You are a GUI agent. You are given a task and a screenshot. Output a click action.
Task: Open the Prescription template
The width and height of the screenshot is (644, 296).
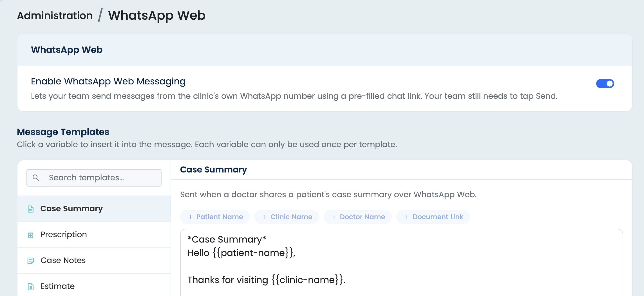point(94,235)
